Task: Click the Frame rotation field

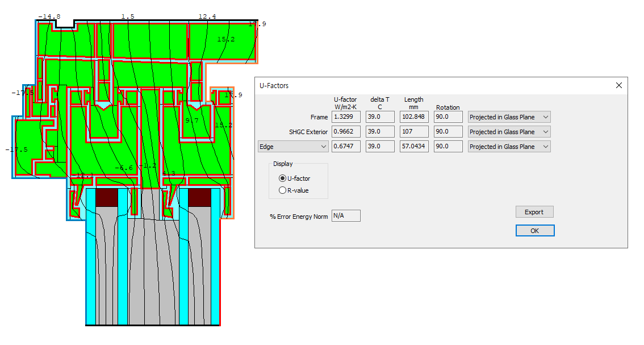Action: (x=447, y=117)
